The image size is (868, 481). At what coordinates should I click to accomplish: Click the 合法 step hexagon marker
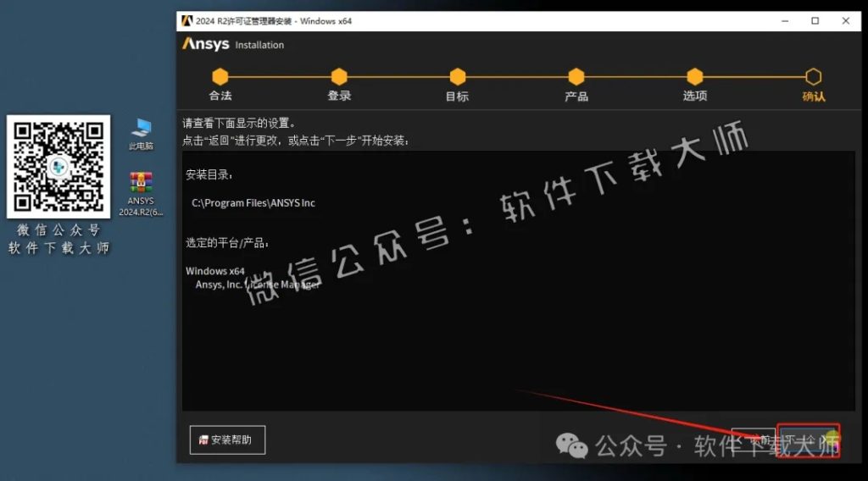220,77
